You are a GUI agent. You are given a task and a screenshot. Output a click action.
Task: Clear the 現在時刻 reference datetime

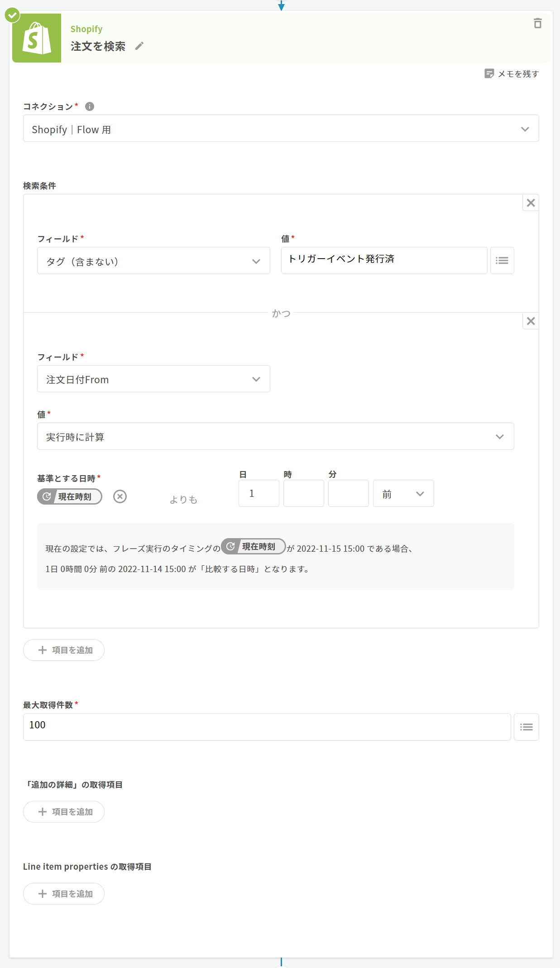click(x=120, y=496)
